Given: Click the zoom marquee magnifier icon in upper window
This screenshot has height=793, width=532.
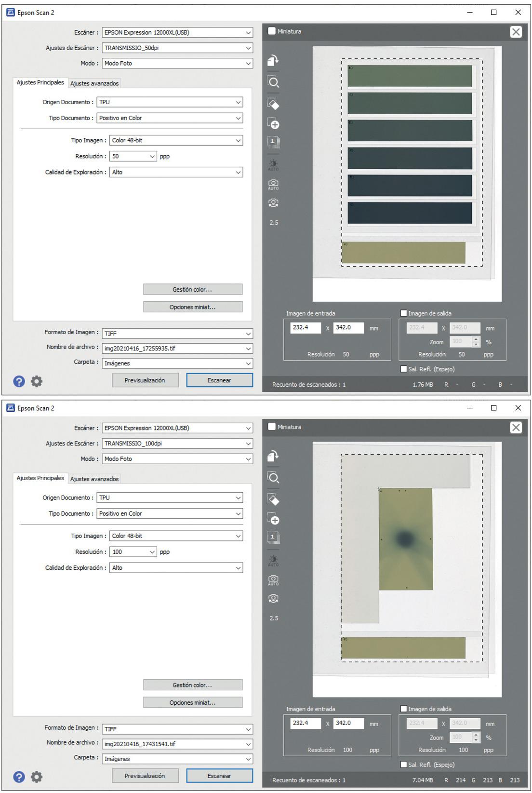Looking at the screenshot, I should coord(273,82).
